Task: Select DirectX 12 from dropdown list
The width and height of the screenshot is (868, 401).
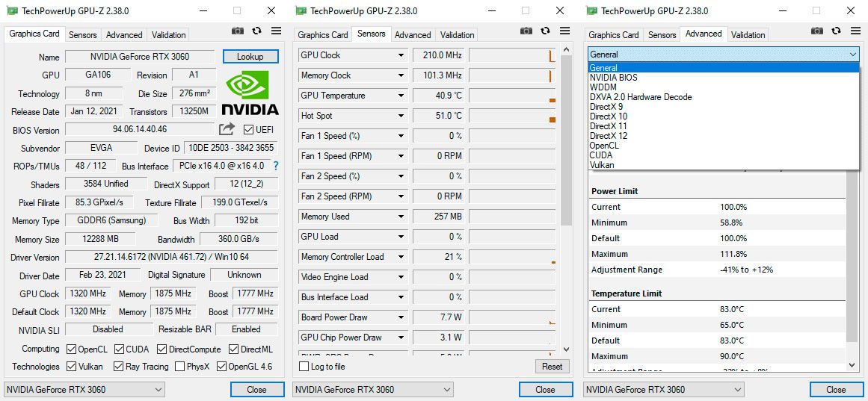Action: [723, 135]
